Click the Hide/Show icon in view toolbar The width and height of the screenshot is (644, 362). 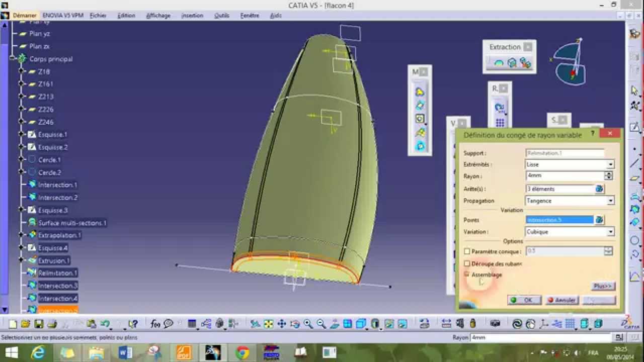pos(389,324)
